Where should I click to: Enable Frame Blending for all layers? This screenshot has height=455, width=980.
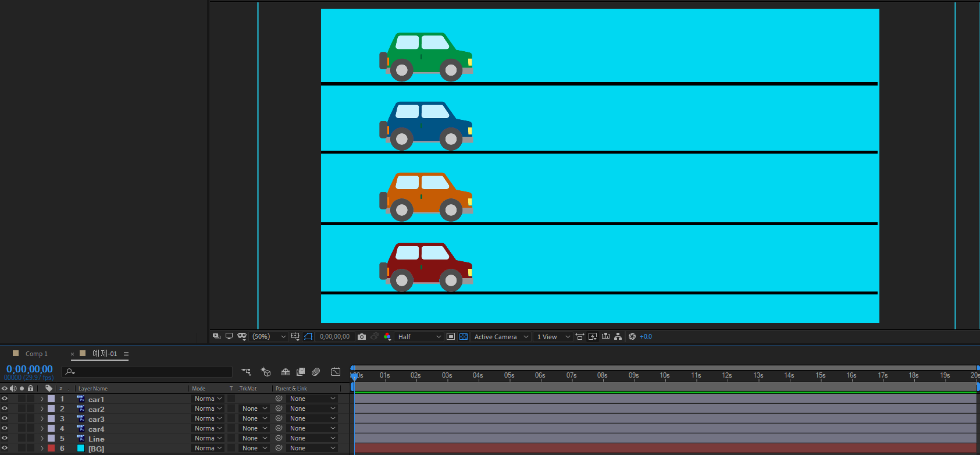(301, 371)
